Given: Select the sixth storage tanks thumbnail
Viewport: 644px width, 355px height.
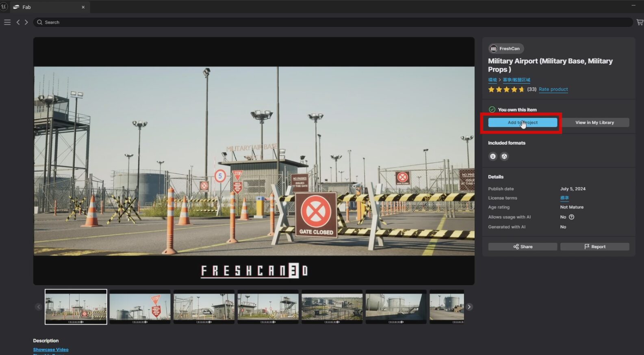Looking at the screenshot, I should [x=396, y=307].
